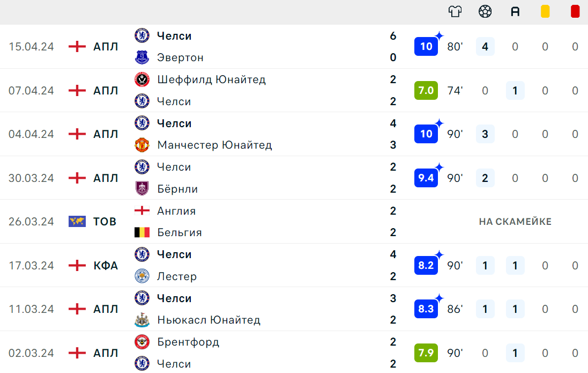The image size is (588, 373).
Task: Open the 7.0 rating badge
Action: pos(426,91)
